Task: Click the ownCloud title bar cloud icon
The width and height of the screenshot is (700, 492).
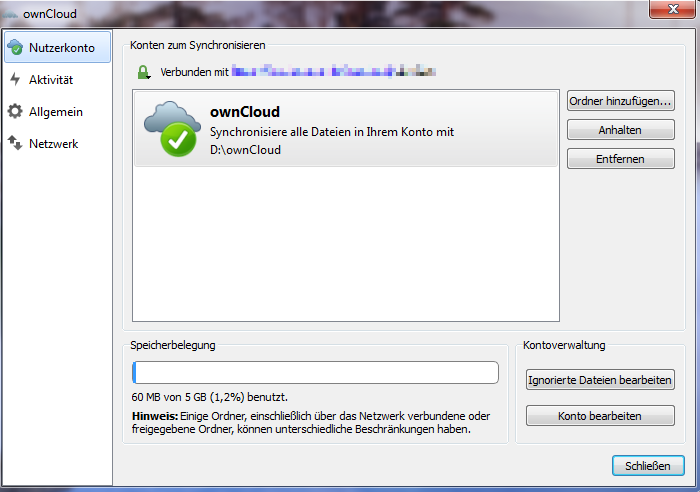Action: (x=10, y=14)
